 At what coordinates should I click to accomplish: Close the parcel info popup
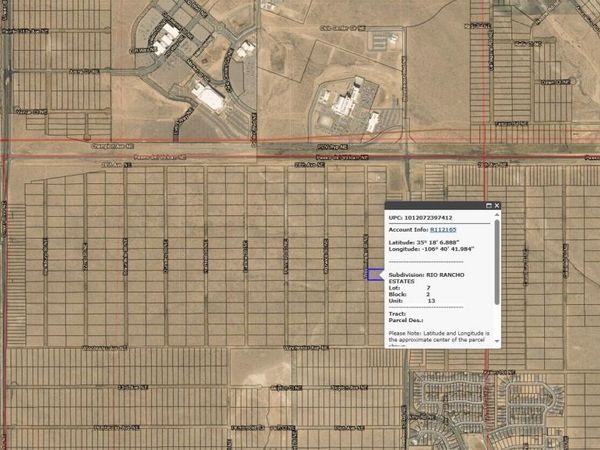tap(497, 205)
